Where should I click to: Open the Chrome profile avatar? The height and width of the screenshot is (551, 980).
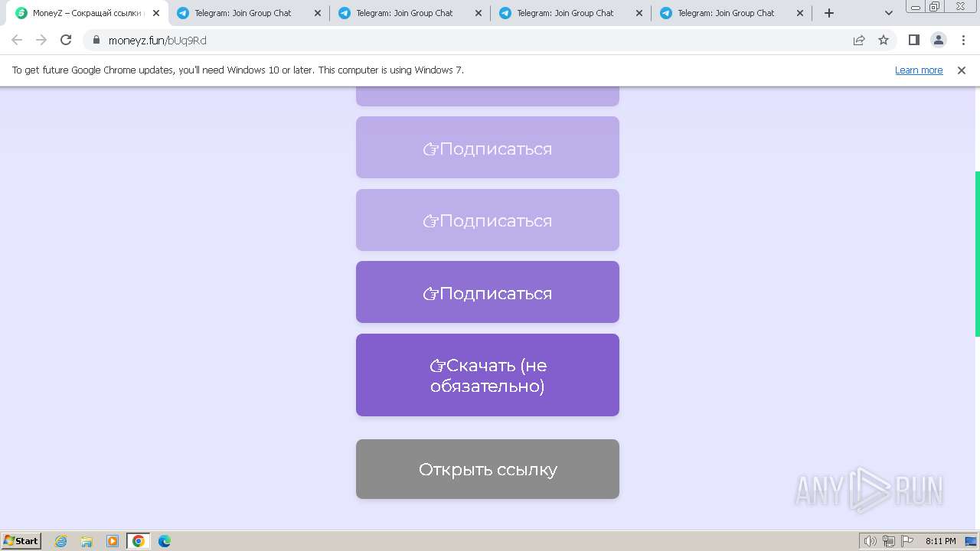click(938, 41)
